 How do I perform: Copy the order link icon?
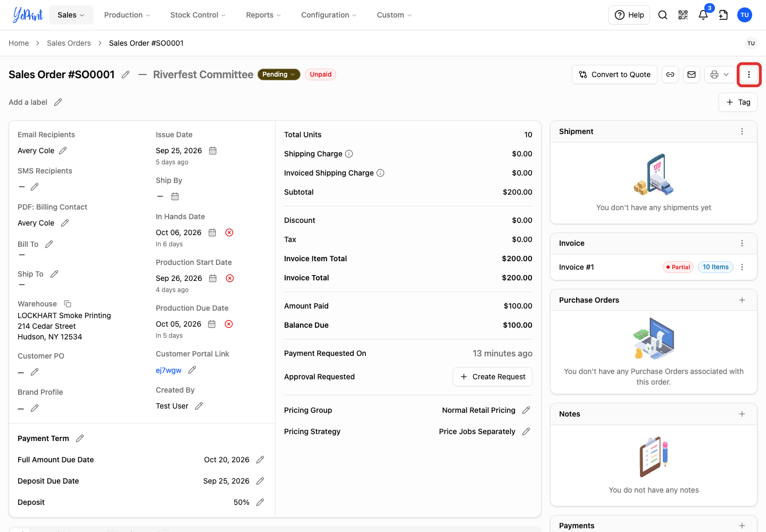tap(670, 74)
